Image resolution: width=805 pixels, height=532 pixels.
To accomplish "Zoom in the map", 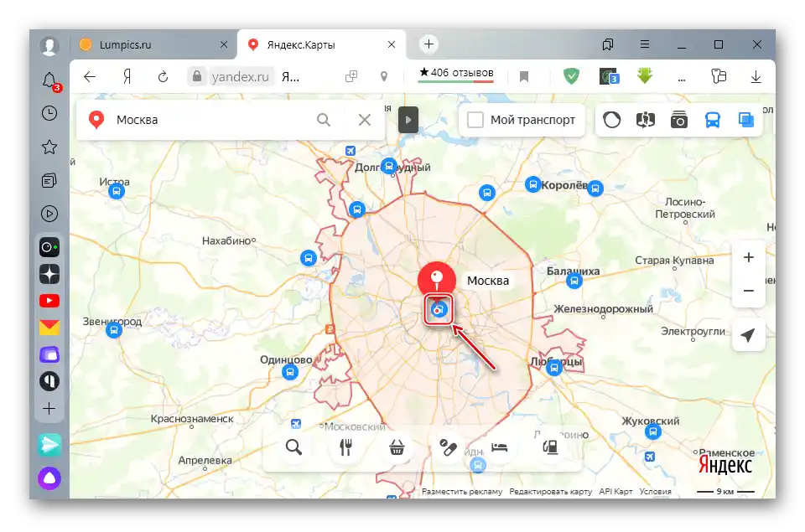I will [749, 257].
